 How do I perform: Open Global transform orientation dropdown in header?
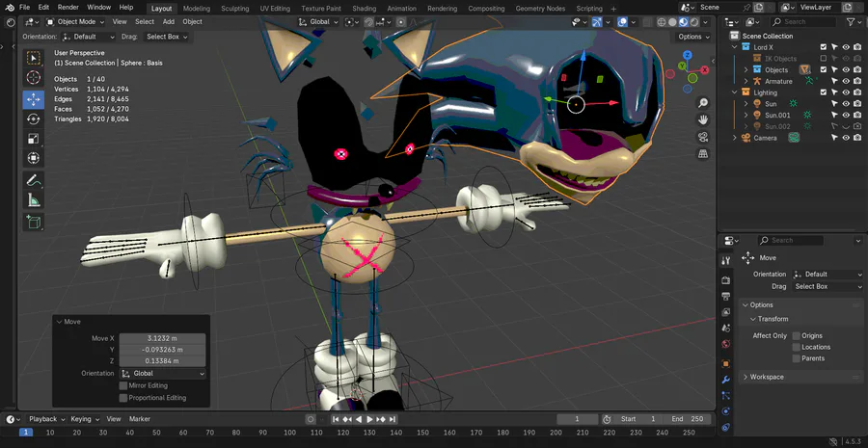317,22
